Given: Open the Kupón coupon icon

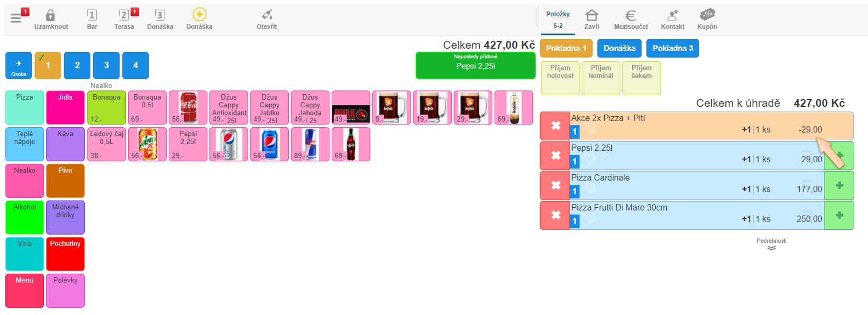Looking at the screenshot, I should coord(707,15).
